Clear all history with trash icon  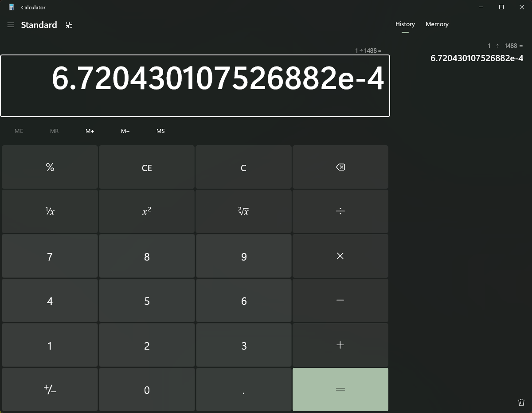(x=521, y=402)
